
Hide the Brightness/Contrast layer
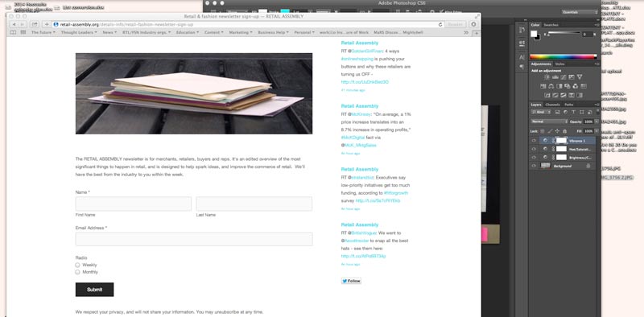click(534, 157)
